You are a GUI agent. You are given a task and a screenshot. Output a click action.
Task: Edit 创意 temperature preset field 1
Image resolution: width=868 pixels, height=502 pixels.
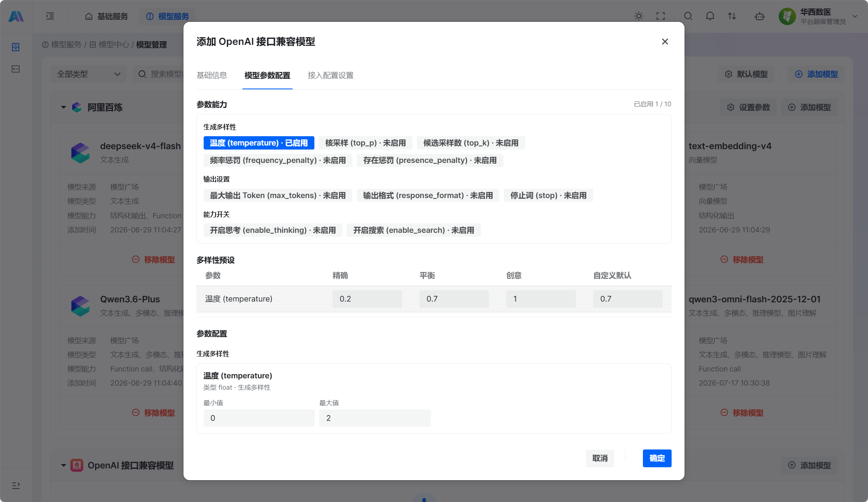[x=541, y=299]
